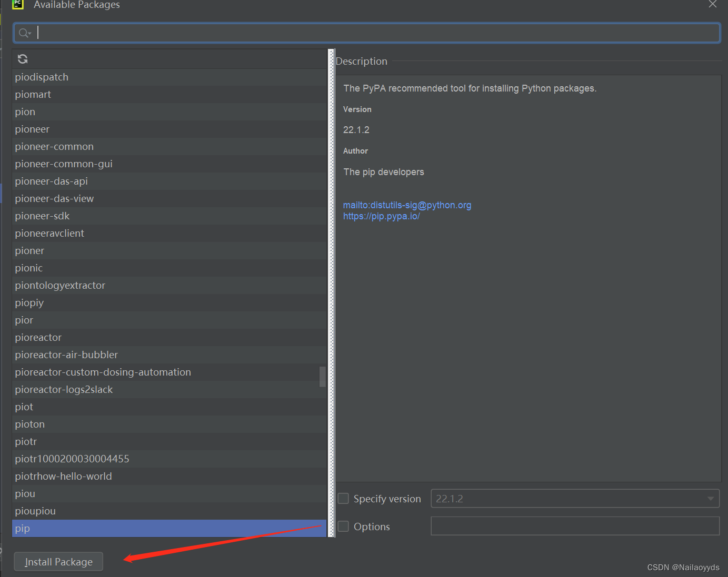Select the pioton package

tap(169, 424)
